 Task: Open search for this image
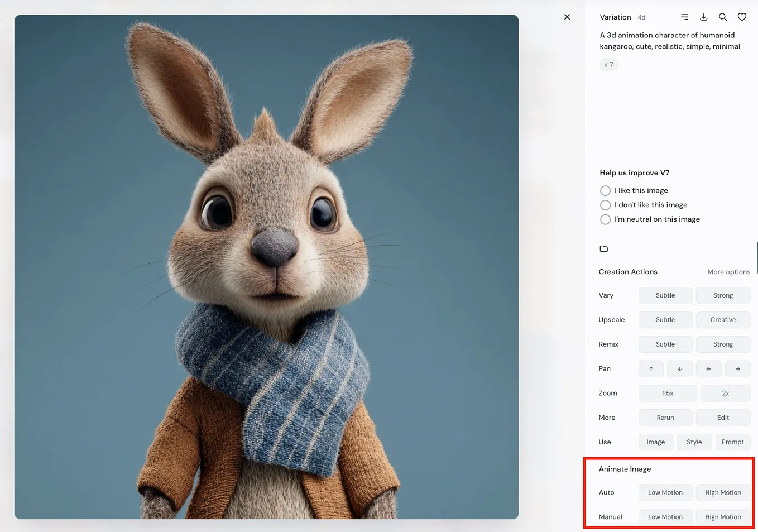[x=723, y=17]
